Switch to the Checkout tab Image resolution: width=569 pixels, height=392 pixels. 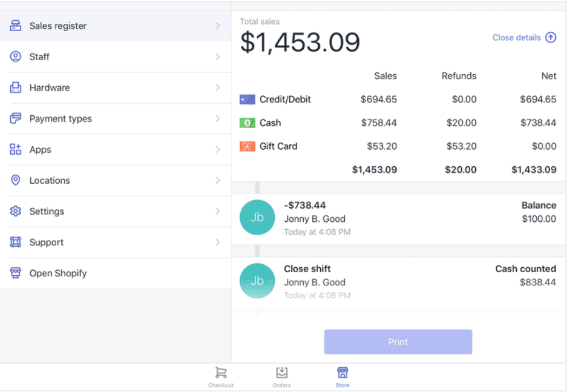coord(221,376)
